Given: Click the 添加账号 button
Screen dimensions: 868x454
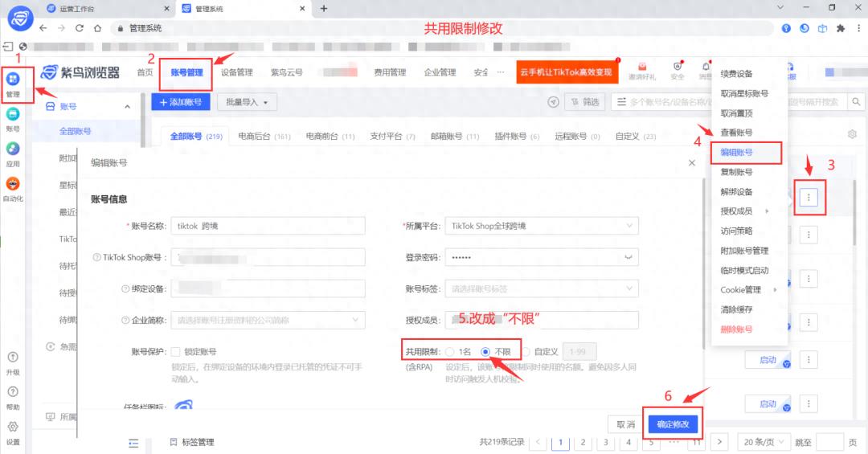Looking at the screenshot, I should [x=181, y=102].
